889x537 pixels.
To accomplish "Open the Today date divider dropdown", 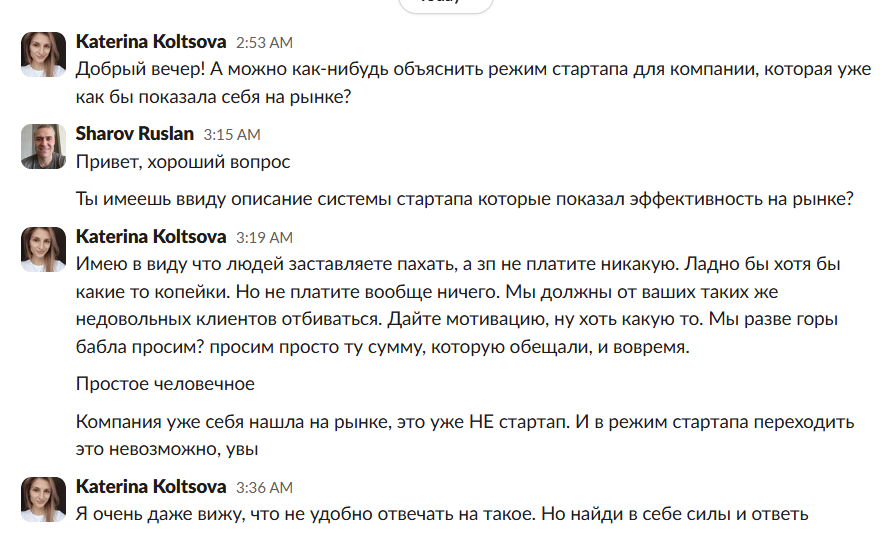I will pos(446,3).
